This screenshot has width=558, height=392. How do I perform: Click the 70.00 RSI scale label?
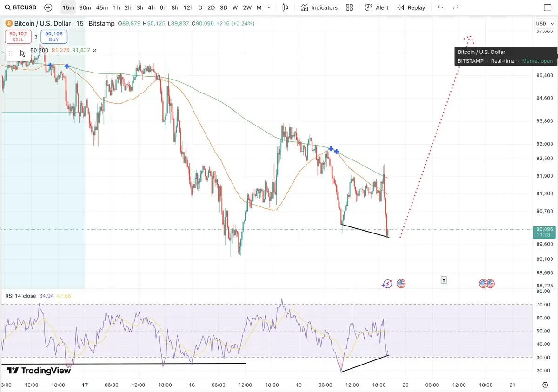(x=543, y=305)
